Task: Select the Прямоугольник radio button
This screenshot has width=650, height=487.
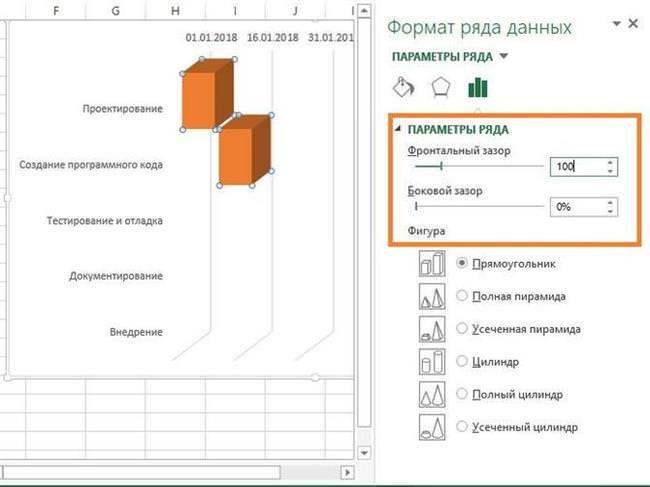Action: 462,263
